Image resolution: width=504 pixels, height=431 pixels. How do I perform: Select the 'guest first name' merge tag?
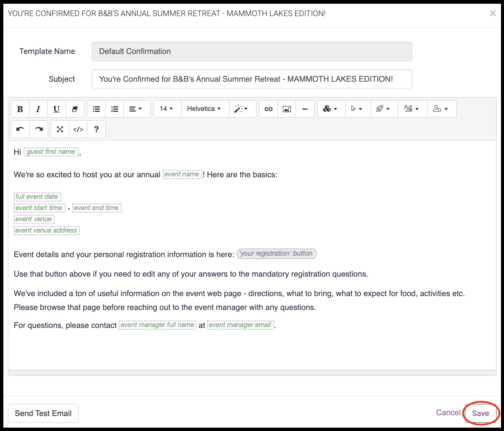pos(51,152)
